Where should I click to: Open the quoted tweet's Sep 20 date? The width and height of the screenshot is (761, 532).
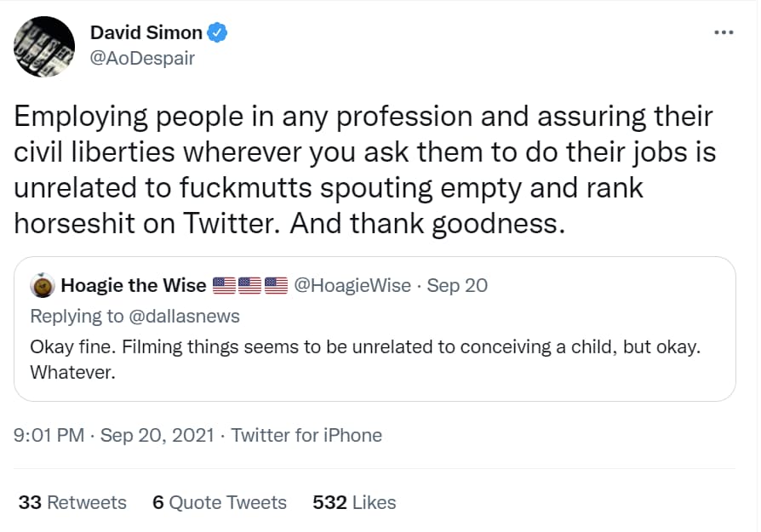(457, 285)
